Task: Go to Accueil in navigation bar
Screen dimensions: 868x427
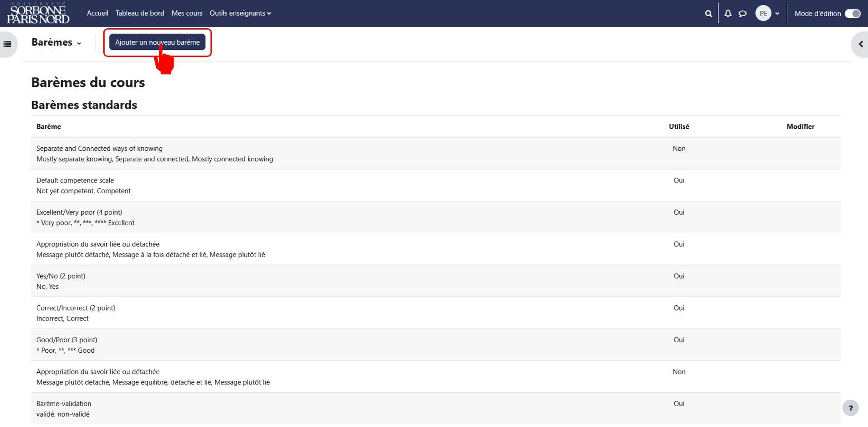Action: [97, 13]
